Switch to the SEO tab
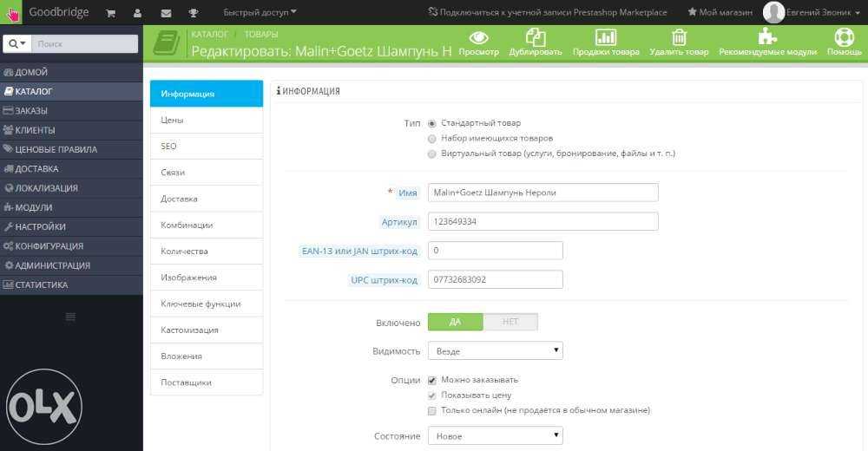 click(207, 146)
